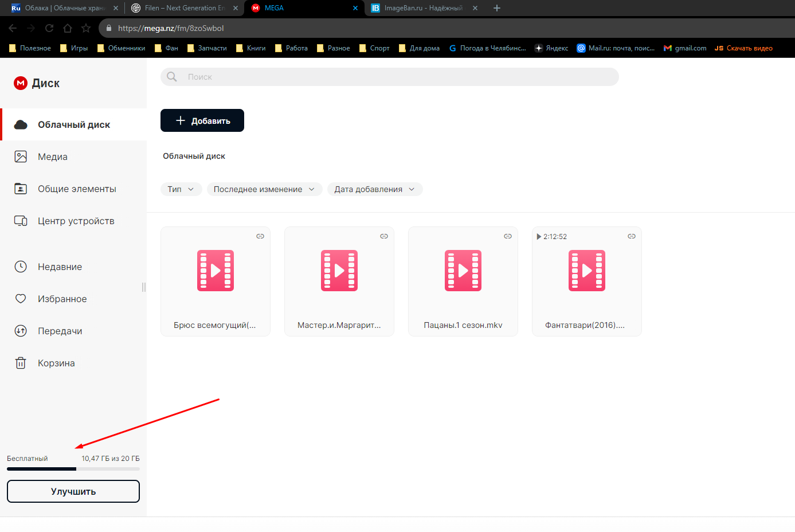Open Общие элементы section

[74, 189]
